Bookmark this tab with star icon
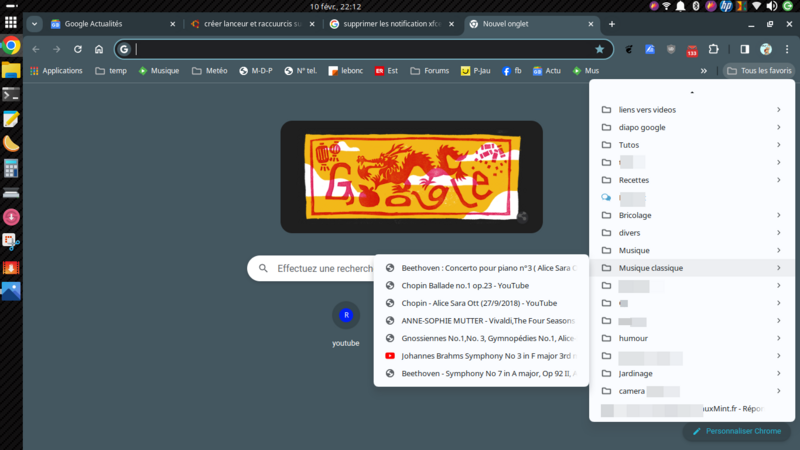Viewport: 800px width, 450px height. click(599, 49)
